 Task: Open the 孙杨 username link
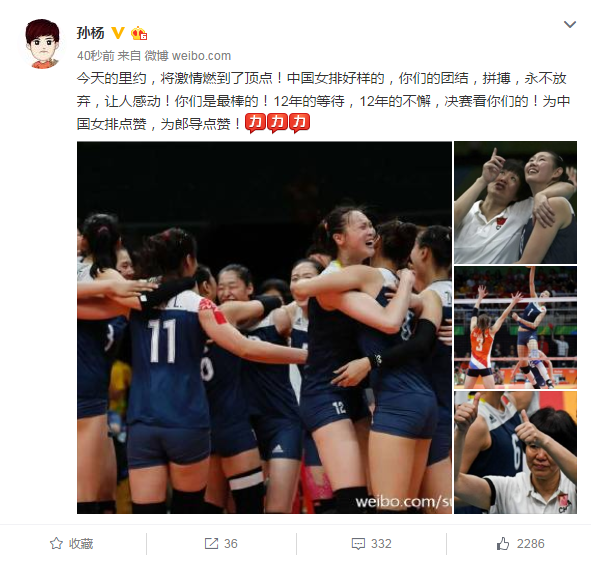tap(90, 33)
